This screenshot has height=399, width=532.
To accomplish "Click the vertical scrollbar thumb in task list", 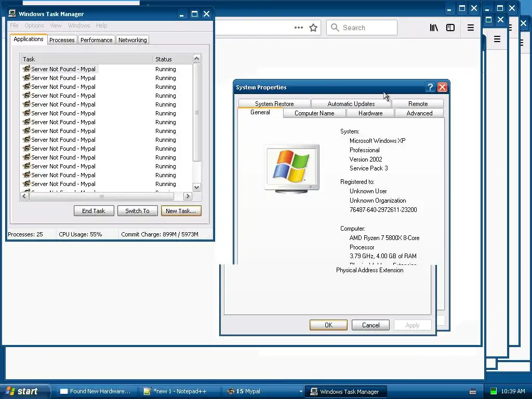I will 197,112.
